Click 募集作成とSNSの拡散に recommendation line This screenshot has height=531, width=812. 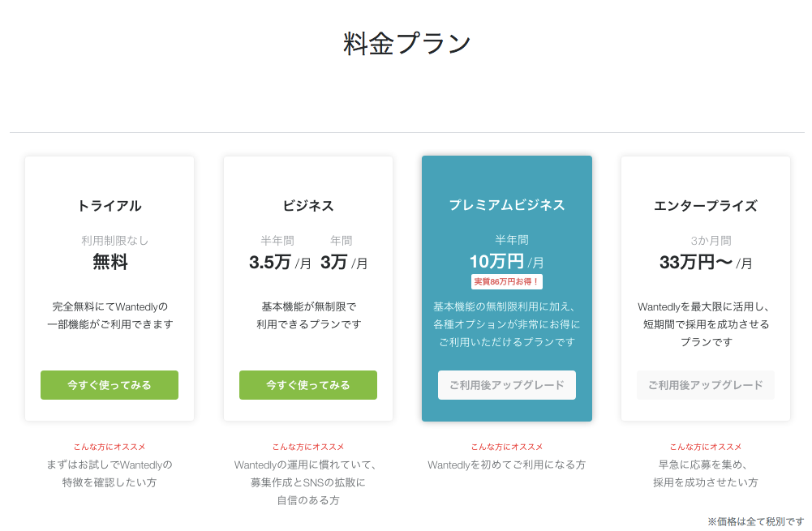308,482
